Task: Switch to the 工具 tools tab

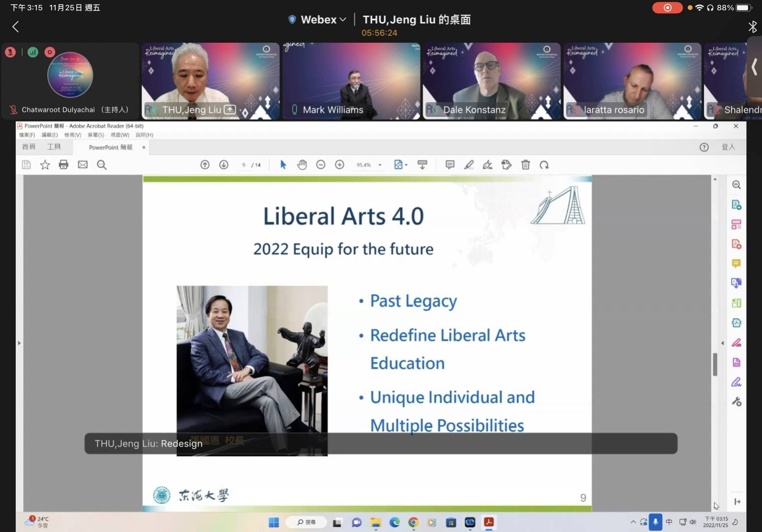Action: pyautogui.click(x=54, y=147)
